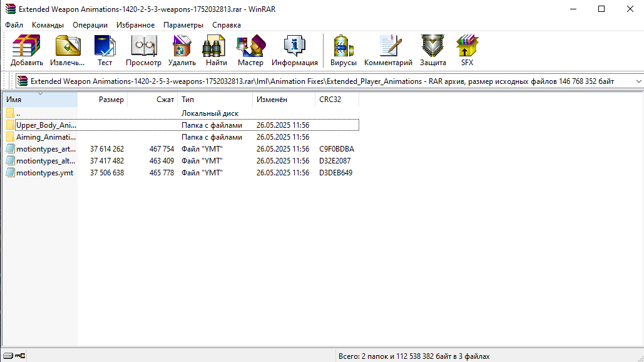The height and width of the screenshot is (362, 644).
Task: Open the Параметры menu
Action: pos(183,25)
